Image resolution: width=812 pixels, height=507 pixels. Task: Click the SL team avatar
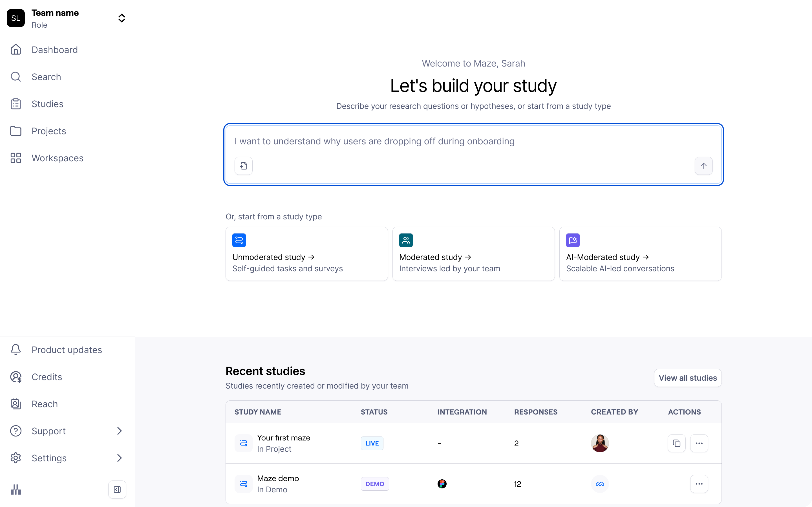pyautogui.click(x=16, y=18)
